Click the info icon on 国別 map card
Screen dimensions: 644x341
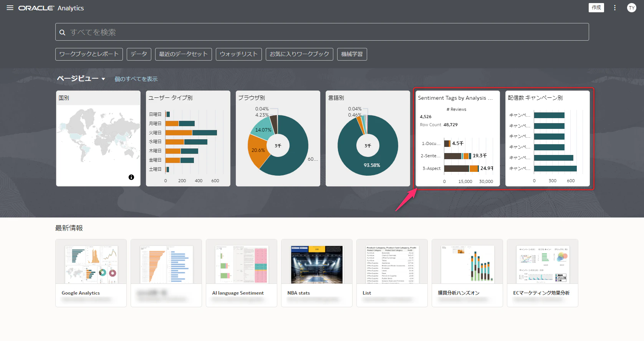pos(131,177)
